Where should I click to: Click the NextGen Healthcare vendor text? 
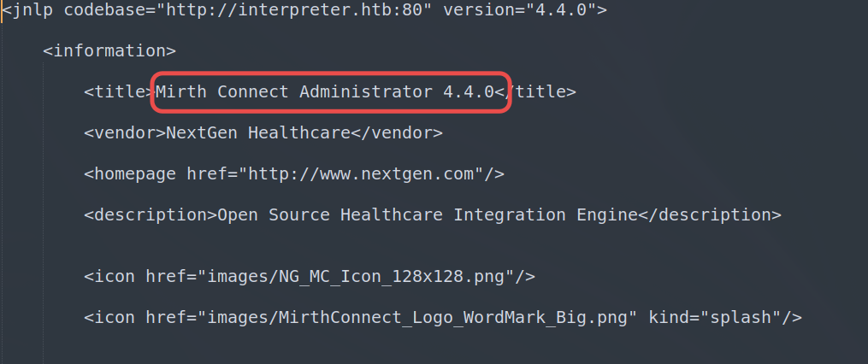258,133
